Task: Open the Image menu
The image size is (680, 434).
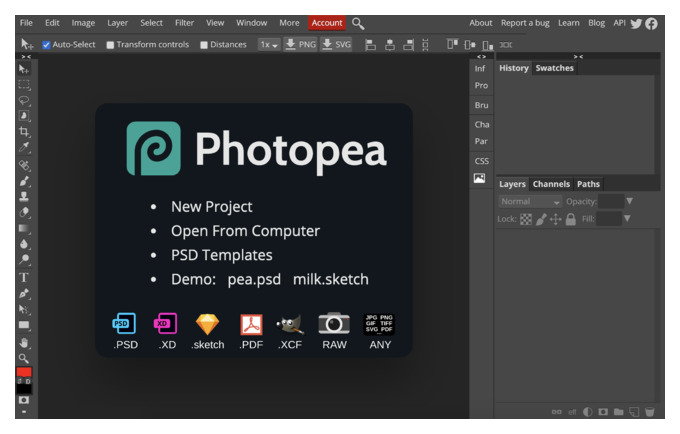Action: 83,23
